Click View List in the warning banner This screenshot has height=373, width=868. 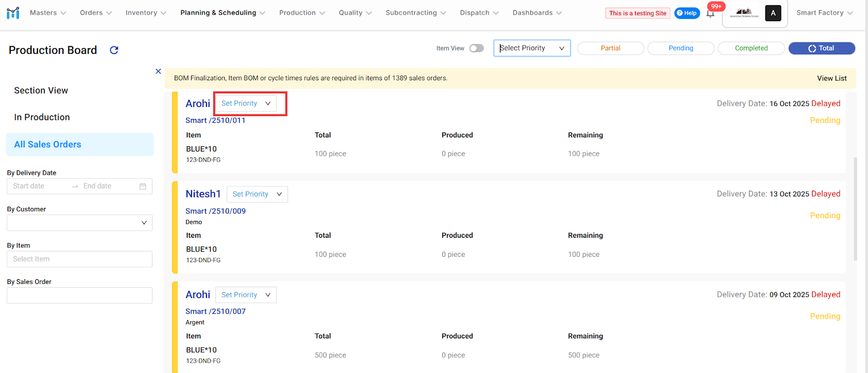(831, 78)
